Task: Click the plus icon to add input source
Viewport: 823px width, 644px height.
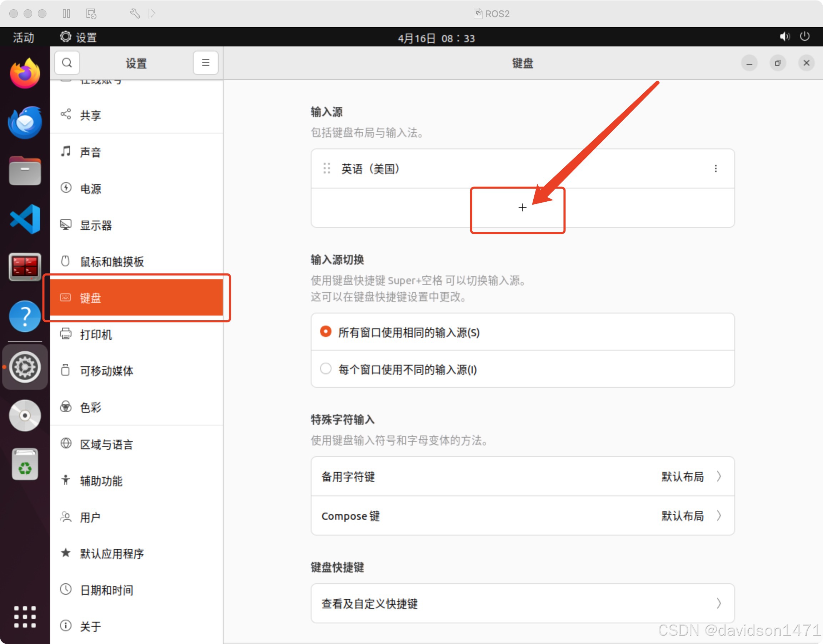Action: pyautogui.click(x=522, y=207)
